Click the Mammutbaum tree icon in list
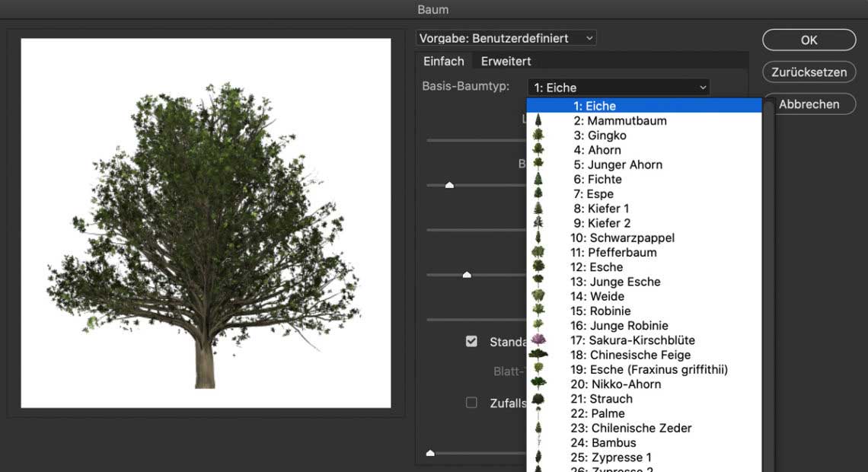The height and width of the screenshot is (472, 868). [x=538, y=120]
